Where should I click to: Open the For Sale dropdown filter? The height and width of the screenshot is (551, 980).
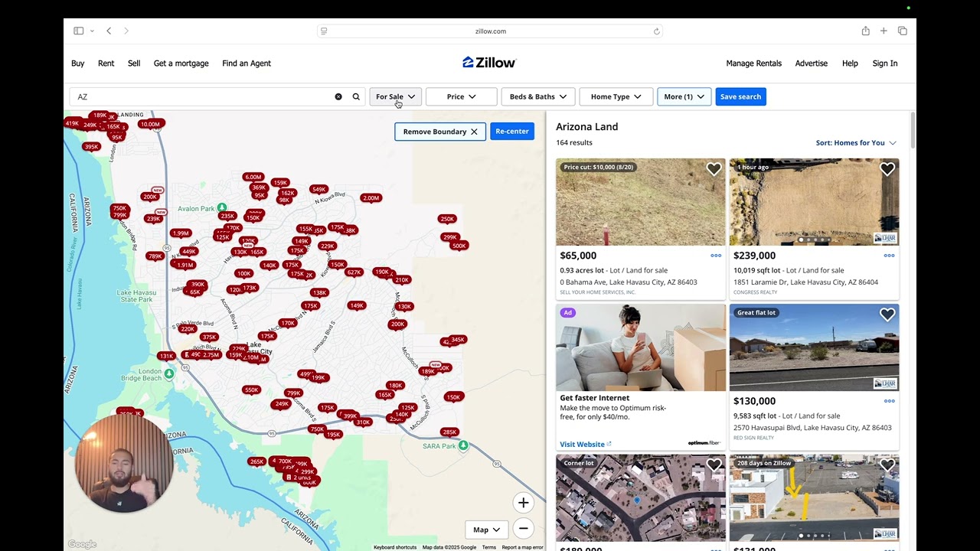click(x=395, y=96)
